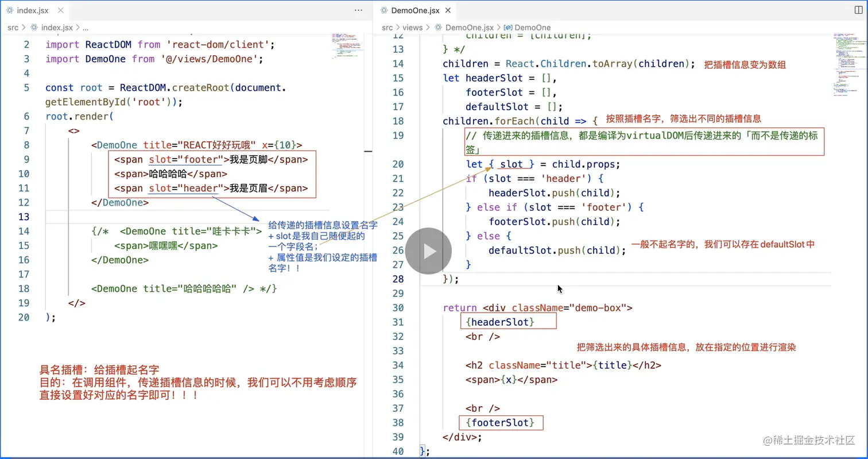Click headerSlot.push(child) statement
The width and height of the screenshot is (868, 459).
(x=555, y=192)
